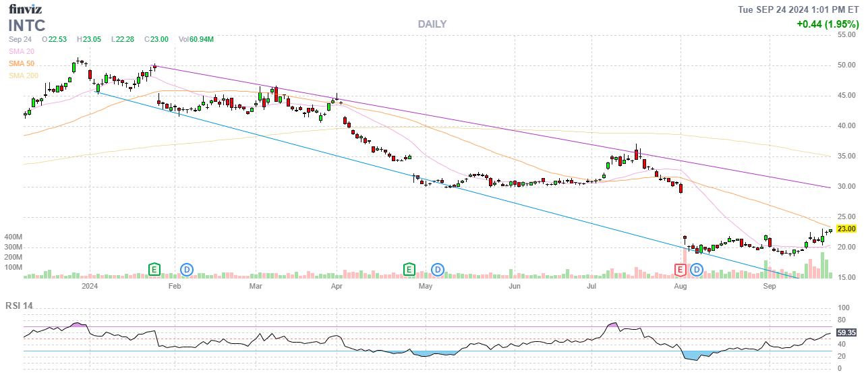The width and height of the screenshot is (868, 379).
Task: Open the DAILY timeframe label
Action: 432,24
